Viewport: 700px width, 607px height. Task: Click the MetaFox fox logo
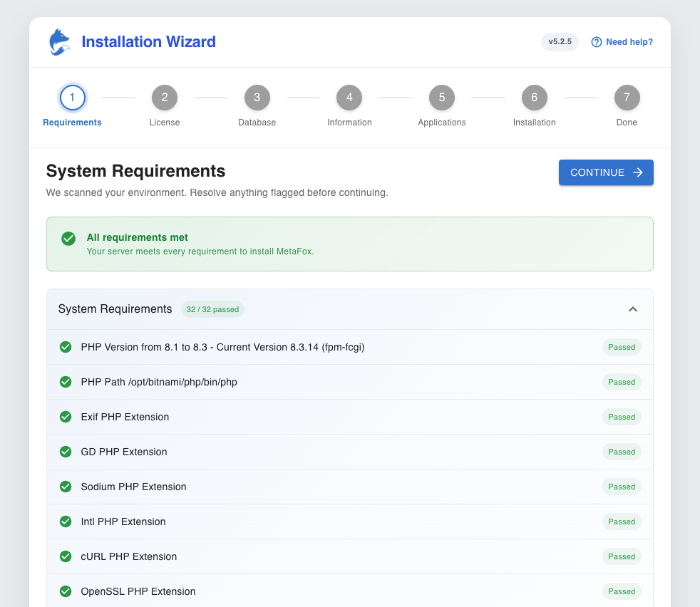60,42
